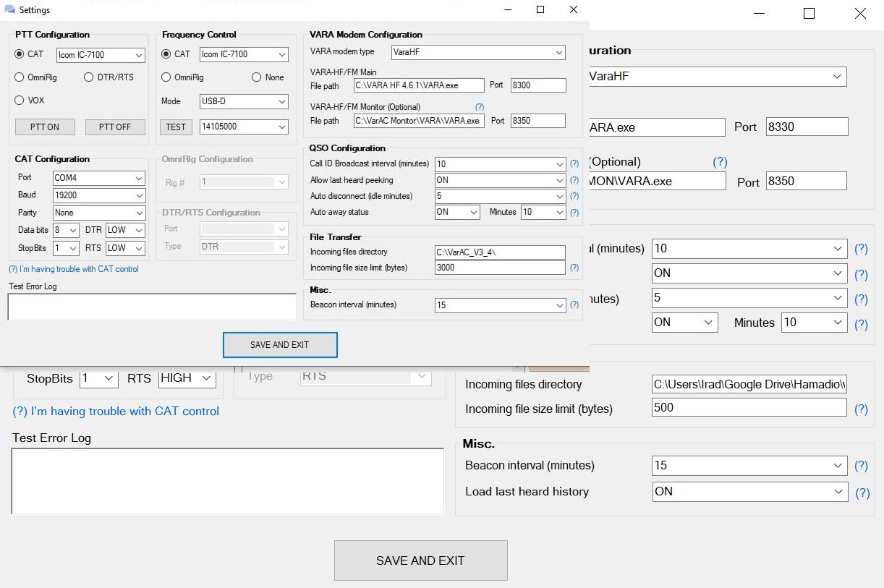Screen dimensions: 884x588
Task: Click help icon beside VARA-HF/FM Monitor (Optional) label
Action: click(480, 107)
